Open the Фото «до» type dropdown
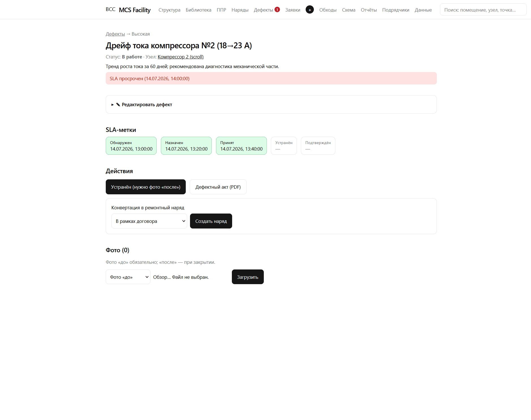531x420 pixels. pos(128,277)
